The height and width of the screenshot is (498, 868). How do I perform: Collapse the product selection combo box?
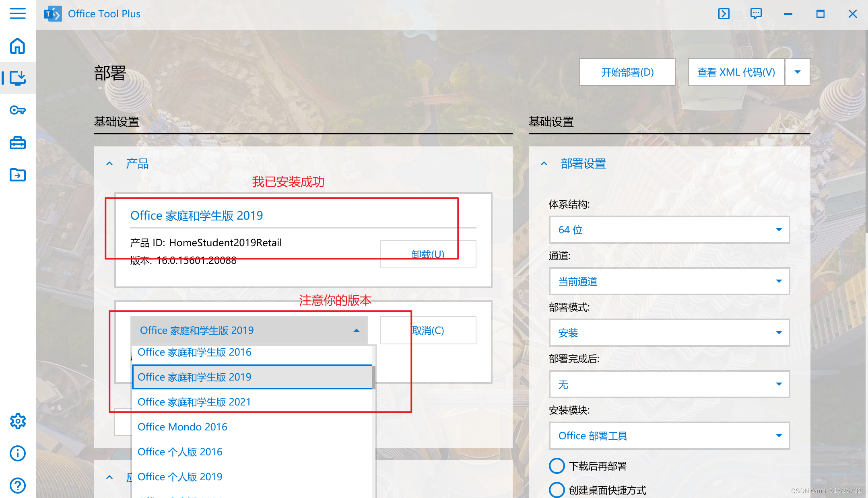pos(249,330)
